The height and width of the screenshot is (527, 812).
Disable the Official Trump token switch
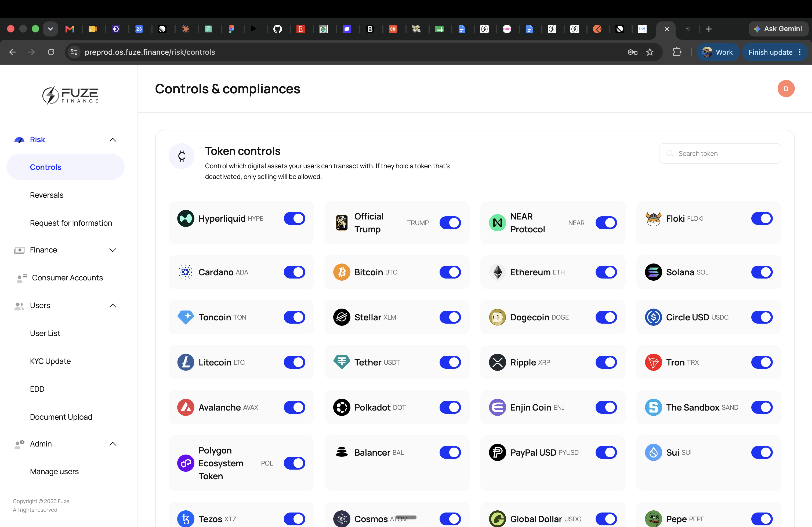click(x=450, y=223)
